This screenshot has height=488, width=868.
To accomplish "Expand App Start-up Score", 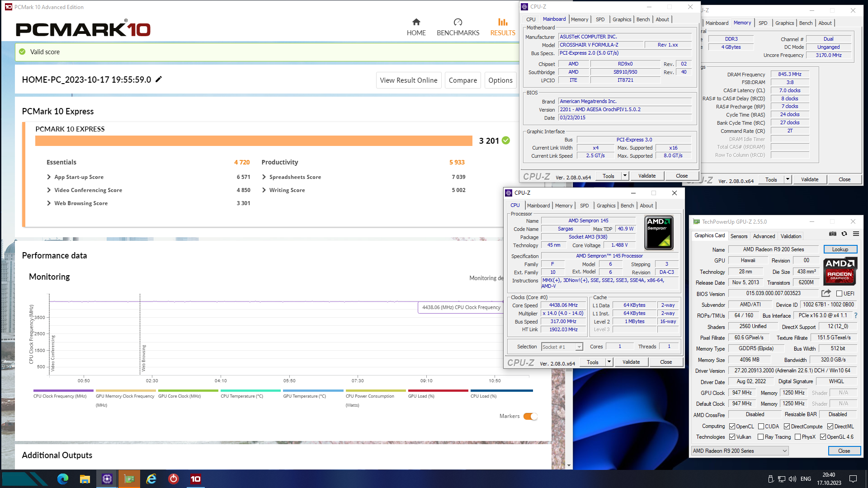I will tap(49, 177).
